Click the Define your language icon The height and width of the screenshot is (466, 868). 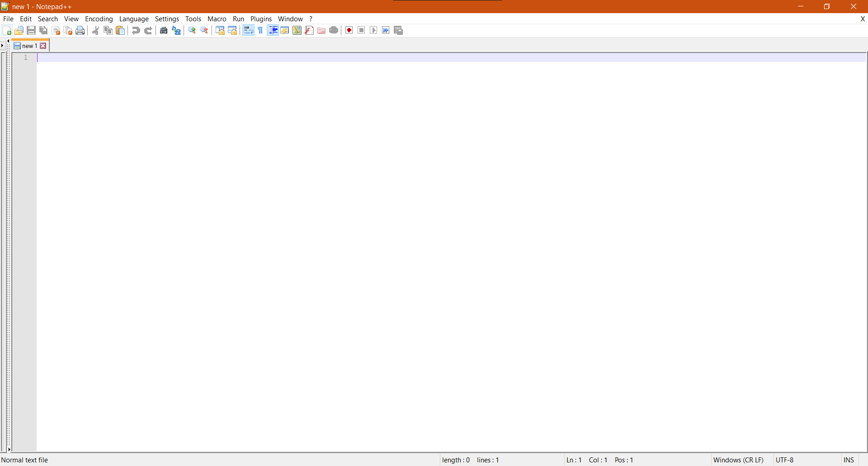pyautogui.click(x=285, y=30)
